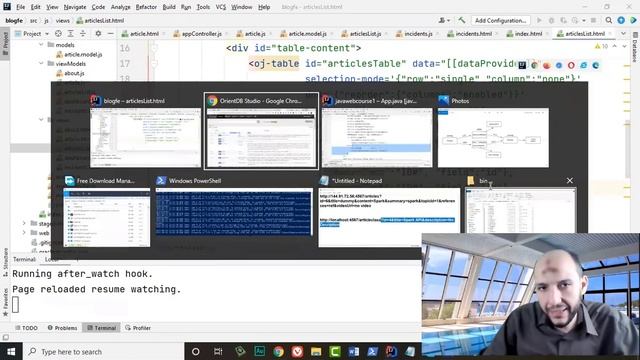Image resolution: width=640 pixels, height=360 pixels.
Task: Open Word from the taskbar
Action: [x=354, y=351]
